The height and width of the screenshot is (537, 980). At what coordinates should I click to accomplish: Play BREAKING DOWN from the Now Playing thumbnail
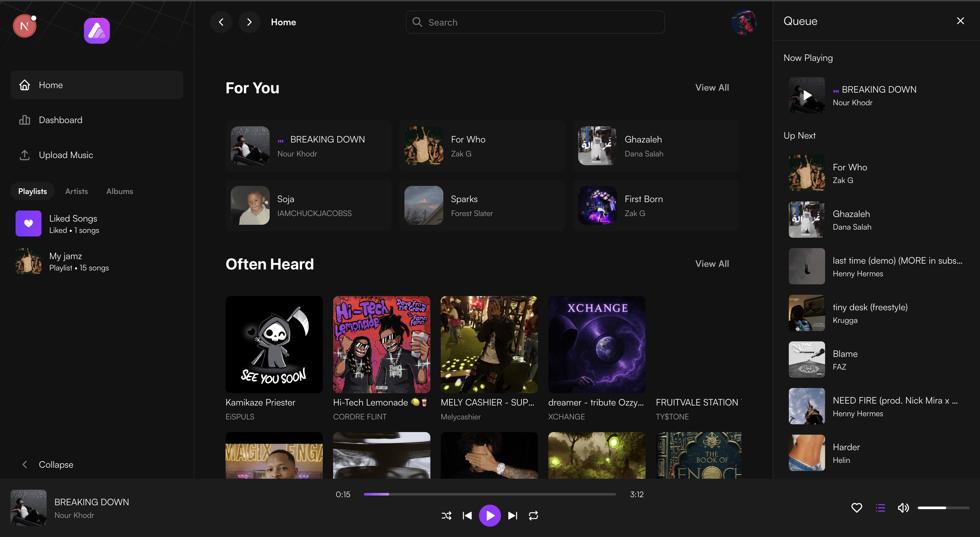click(807, 96)
